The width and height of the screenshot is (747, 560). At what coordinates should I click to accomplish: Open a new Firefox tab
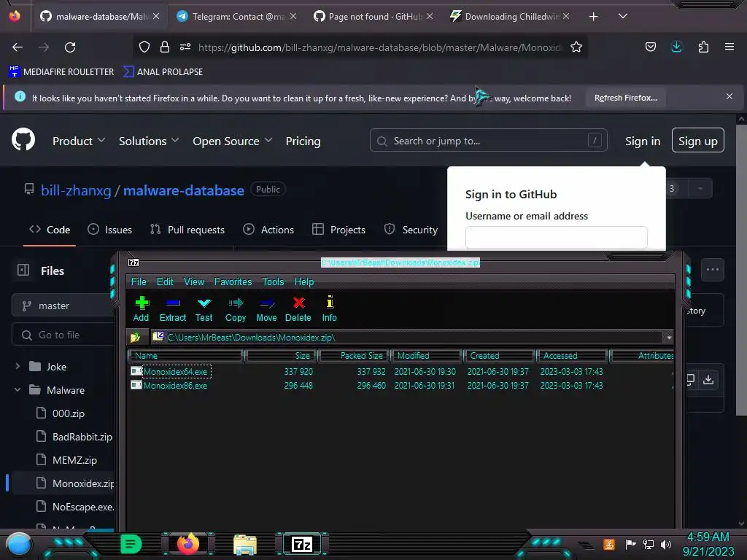click(x=593, y=17)
